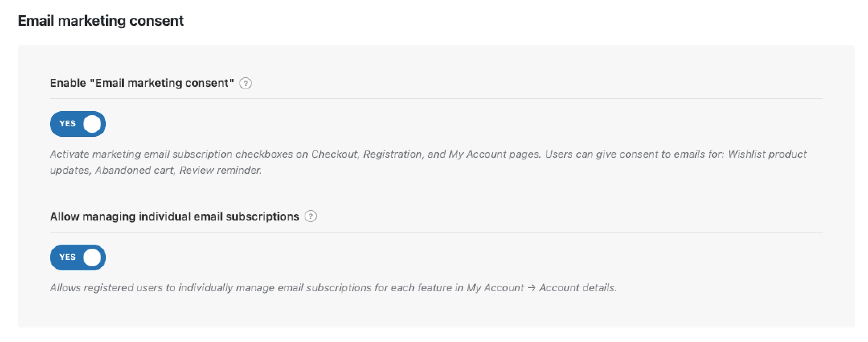Viewport: 868px width, 342px height.
Task: Click the "Review reminder" text in description
Action: point(220,171)
